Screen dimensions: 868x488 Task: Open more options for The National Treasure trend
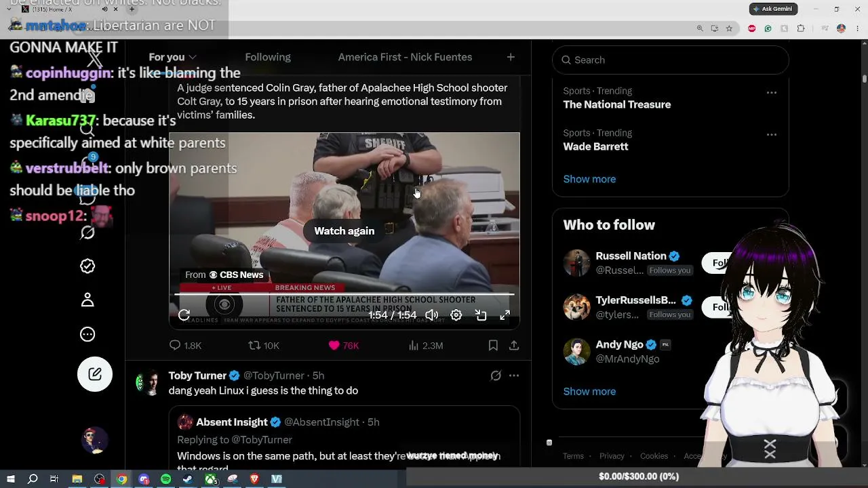772,92
